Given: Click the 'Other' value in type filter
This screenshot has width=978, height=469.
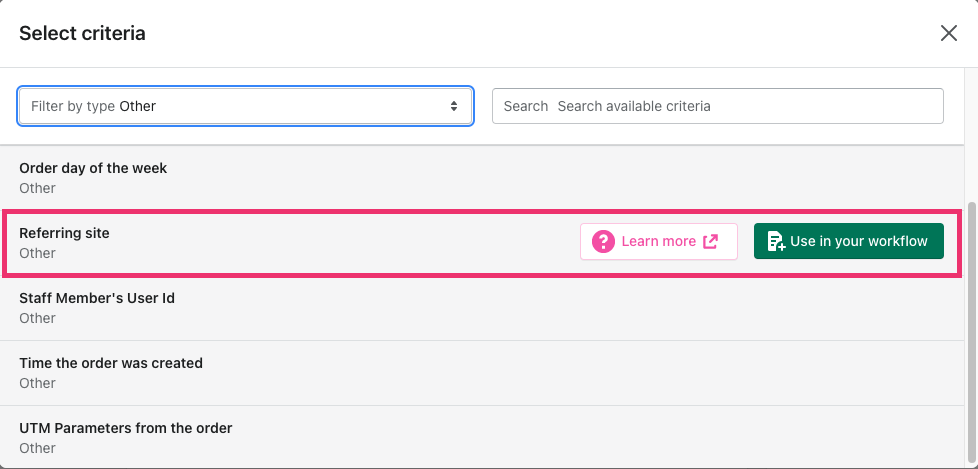Looking at the screenshot, I should 137,106.
